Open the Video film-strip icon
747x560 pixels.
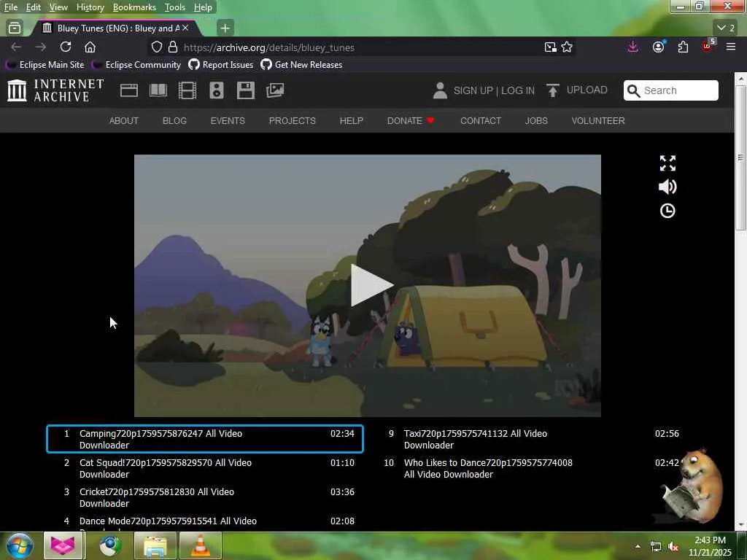[x=187, y=90]
